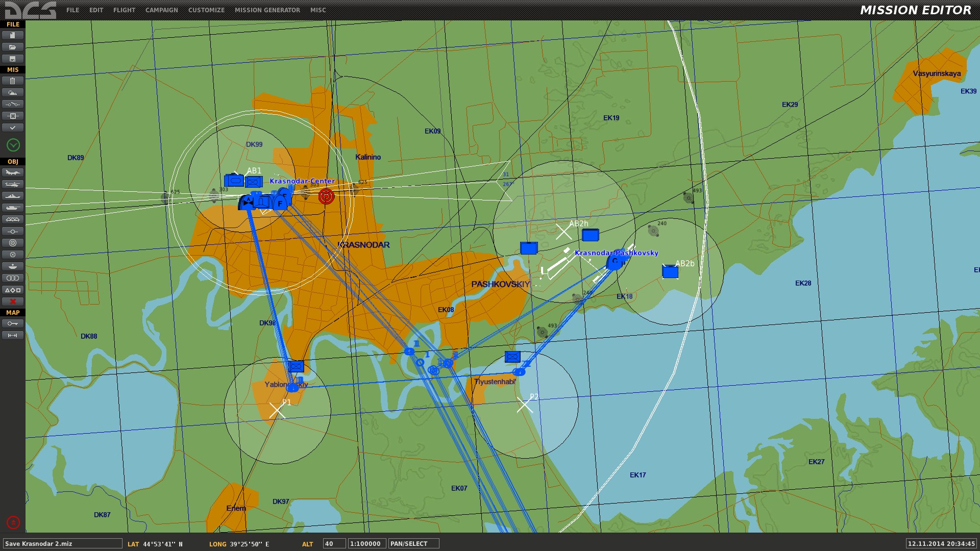980x551 pixels.
Task: Select blue envelope unit near Tlyustenhabl
Action: coord(512,357)
